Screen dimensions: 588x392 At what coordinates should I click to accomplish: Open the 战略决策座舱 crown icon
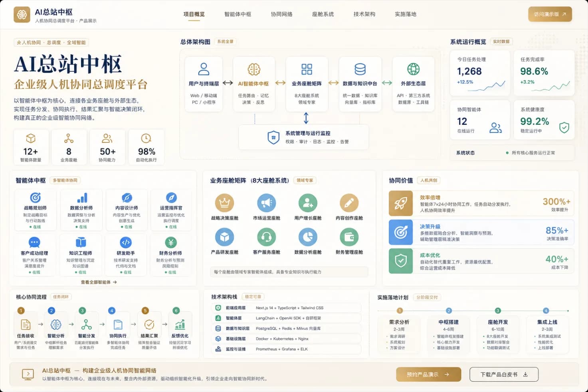[224, 203]
